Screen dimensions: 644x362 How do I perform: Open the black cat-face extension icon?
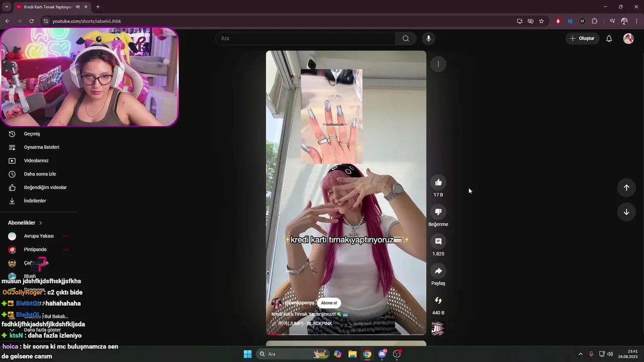pyautogui.click(x=582, y=21)
